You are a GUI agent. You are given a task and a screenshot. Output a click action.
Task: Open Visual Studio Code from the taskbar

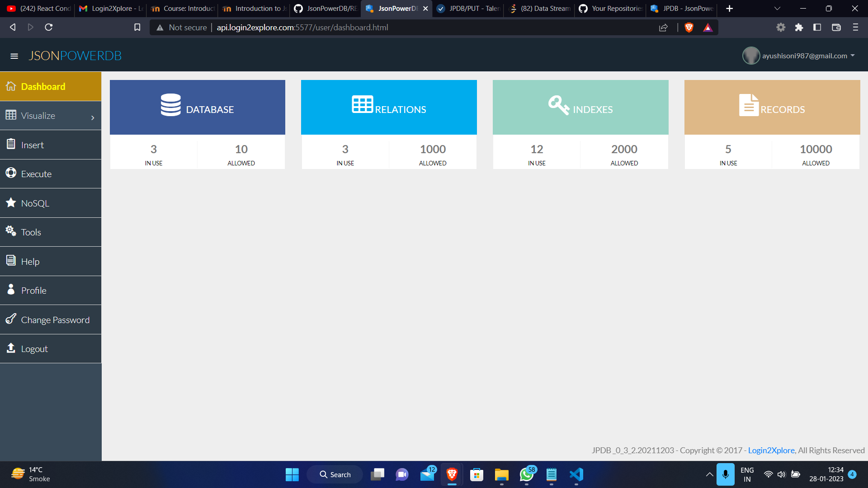tap(576, 474)
